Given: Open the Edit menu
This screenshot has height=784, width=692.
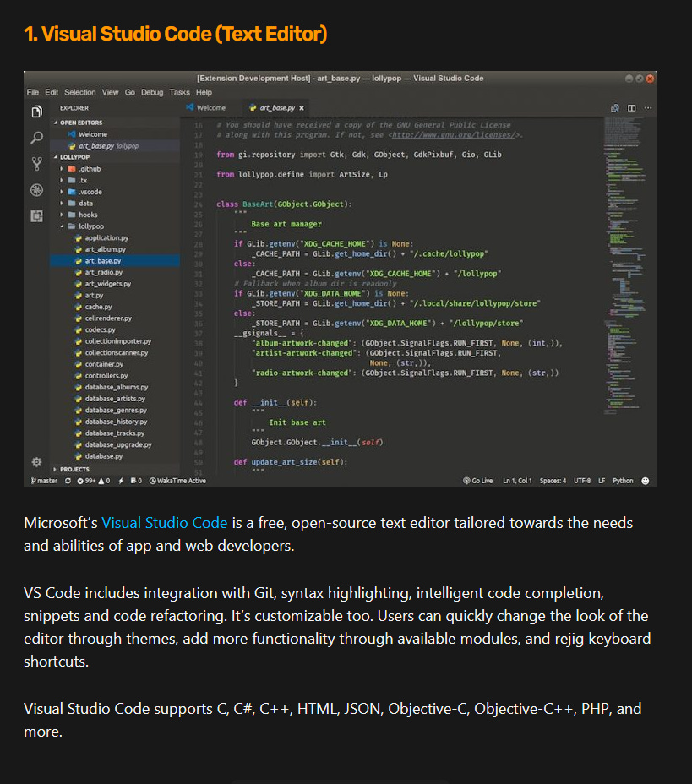Looking at the screenshot, I should (52, 92).
